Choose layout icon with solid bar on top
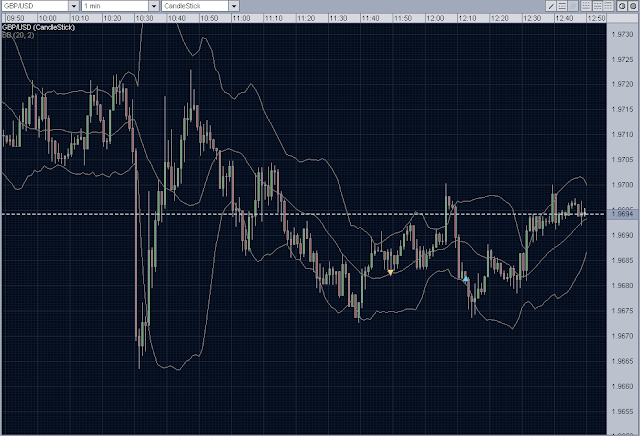The width and height of the screenshot is (640, 436). click(x=608, y=6)
